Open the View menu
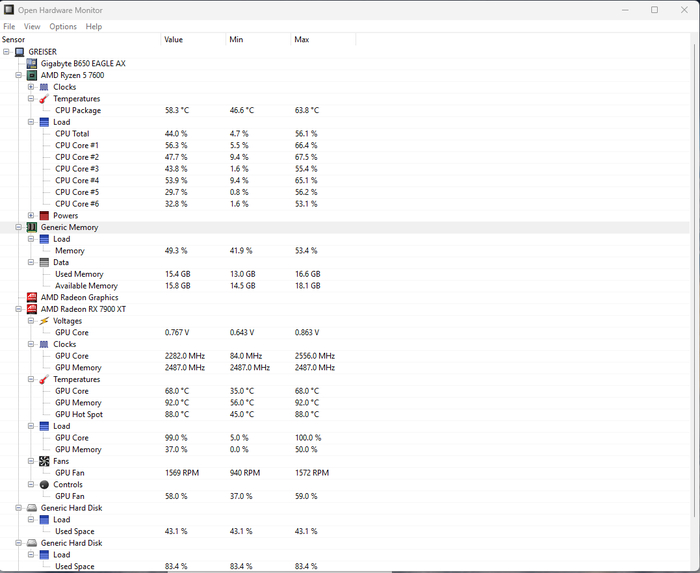This screenshot has height=573, width=700. [32, 26]
